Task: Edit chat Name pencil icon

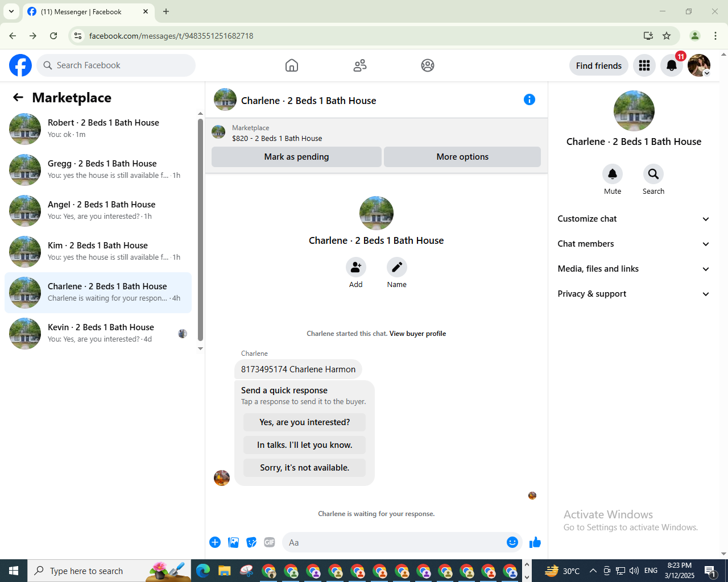Action: click(x=397, y=267)
